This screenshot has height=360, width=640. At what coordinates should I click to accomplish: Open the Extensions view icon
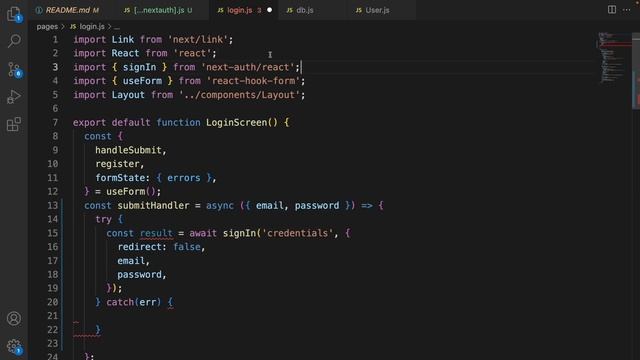[14, 124]
